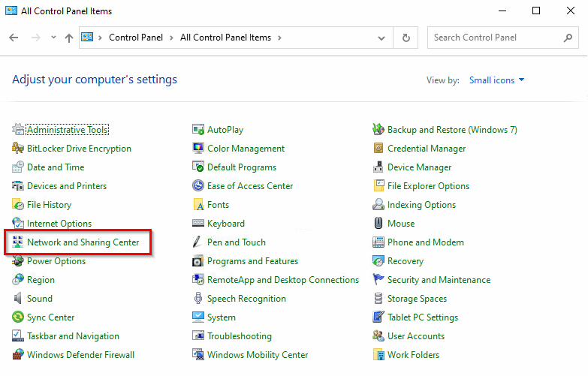
Task: Expand chevron after Control Panel breadcrumb
Action: coord(171,38)
